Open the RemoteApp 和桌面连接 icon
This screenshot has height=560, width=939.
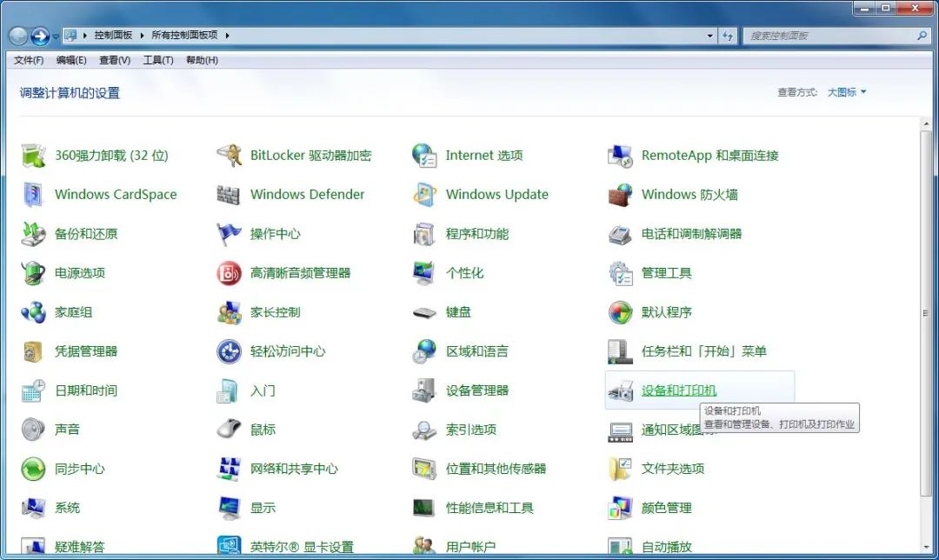pos(620,156)
